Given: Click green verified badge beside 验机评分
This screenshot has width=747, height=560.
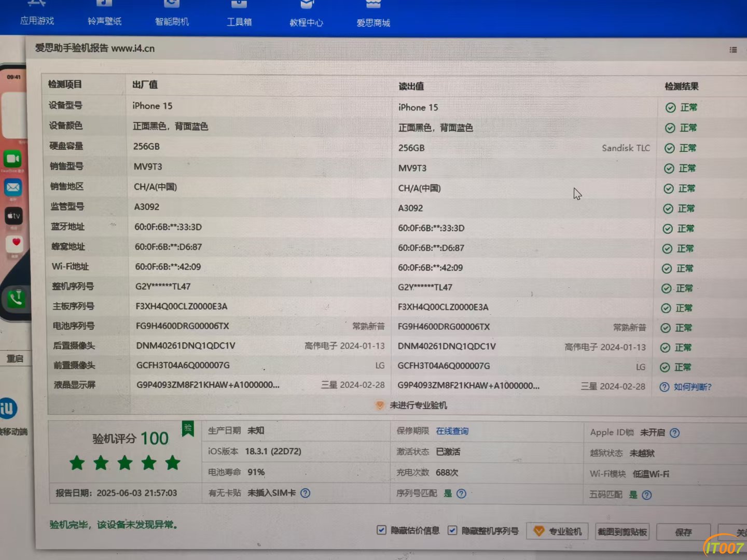Looking at the screenshot, I should coord(188,429).
